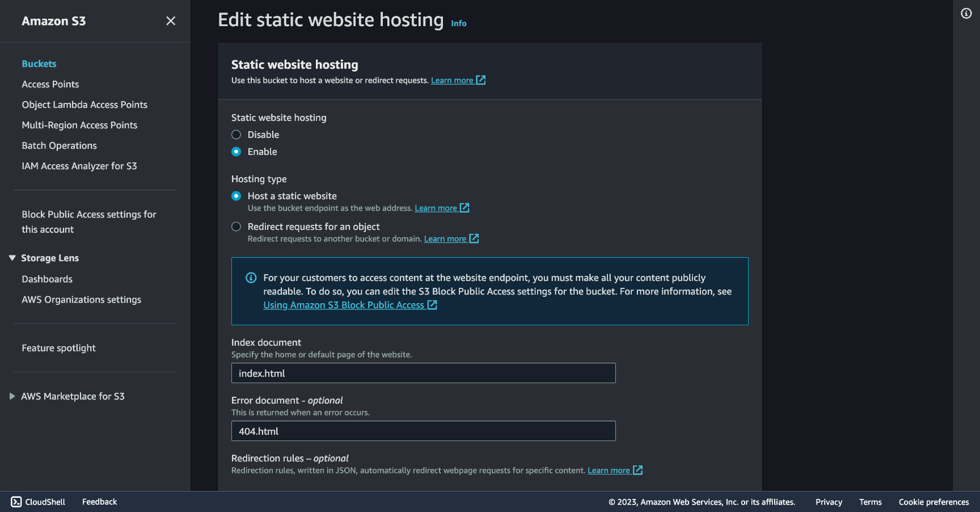Viewport: 980px width, 512px height.
Task: Close the Amazon S3 navigation panel
Action: 171,21
